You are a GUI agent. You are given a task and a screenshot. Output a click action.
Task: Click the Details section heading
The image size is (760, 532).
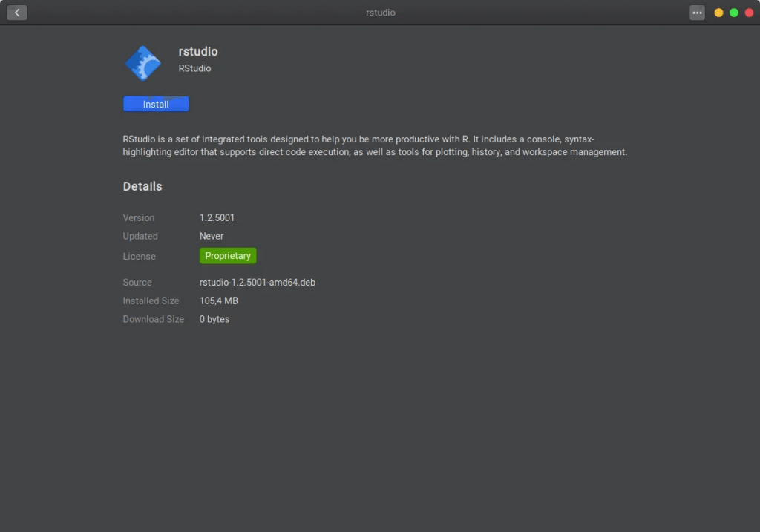click(x=142, y=186)
